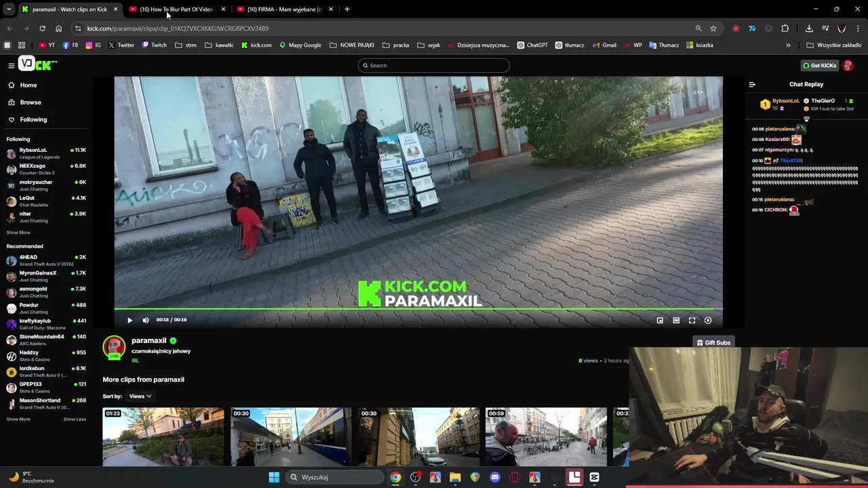Open Opera from the taskbar
Viewport: 868px width, 488px height.
[x=515, y=477]
